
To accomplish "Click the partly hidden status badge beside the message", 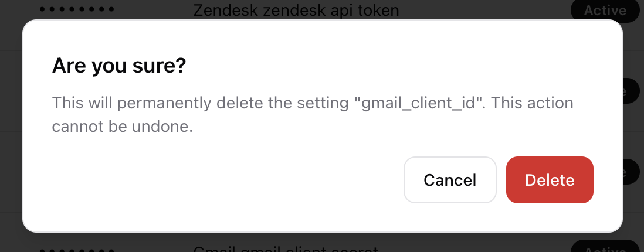I will 631,91.
